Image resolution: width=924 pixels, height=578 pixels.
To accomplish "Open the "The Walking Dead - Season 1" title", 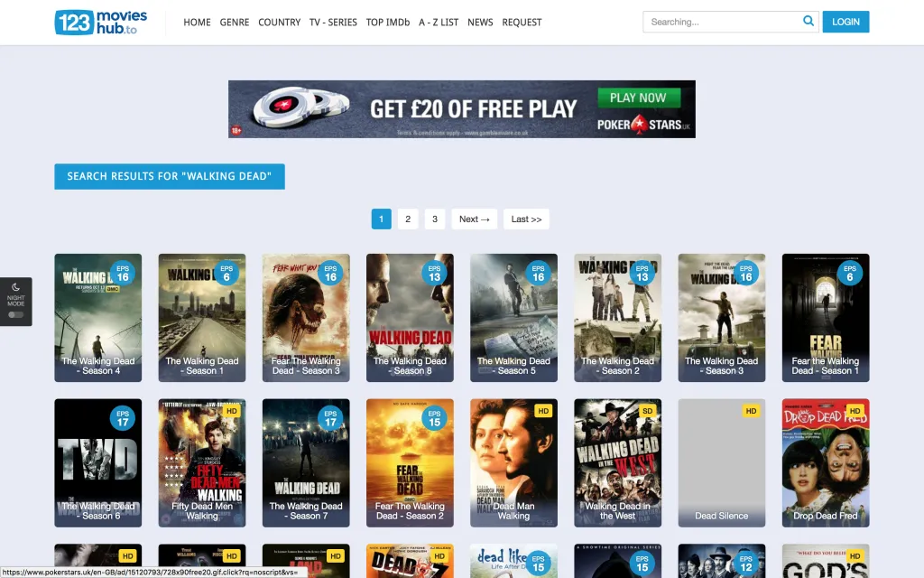I will point(202,366).
